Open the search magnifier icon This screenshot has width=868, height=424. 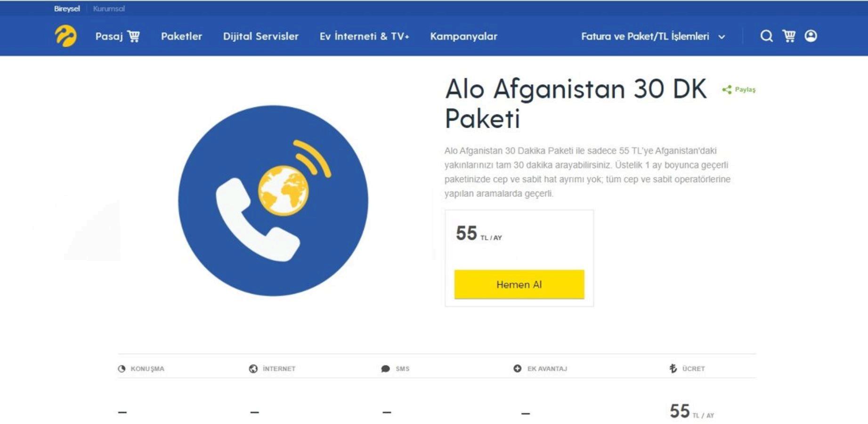[766, 36]
